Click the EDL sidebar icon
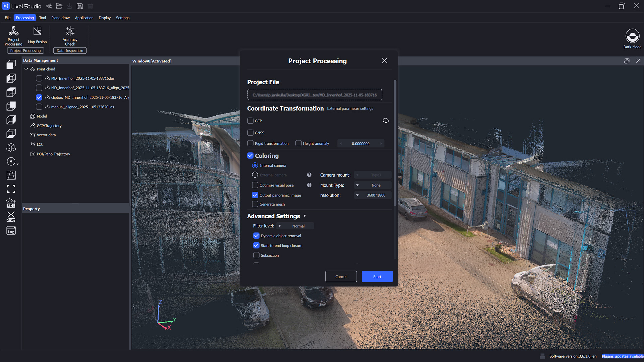 pyautogui.click(x=11, y=203)
